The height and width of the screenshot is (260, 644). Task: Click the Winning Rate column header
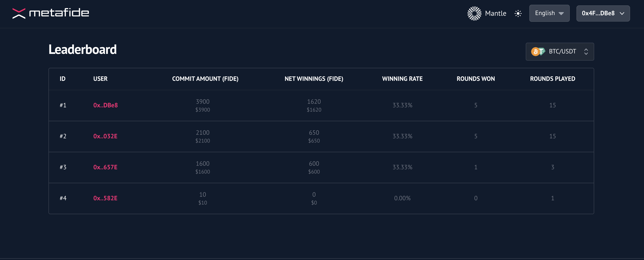[x=402, y=79]
